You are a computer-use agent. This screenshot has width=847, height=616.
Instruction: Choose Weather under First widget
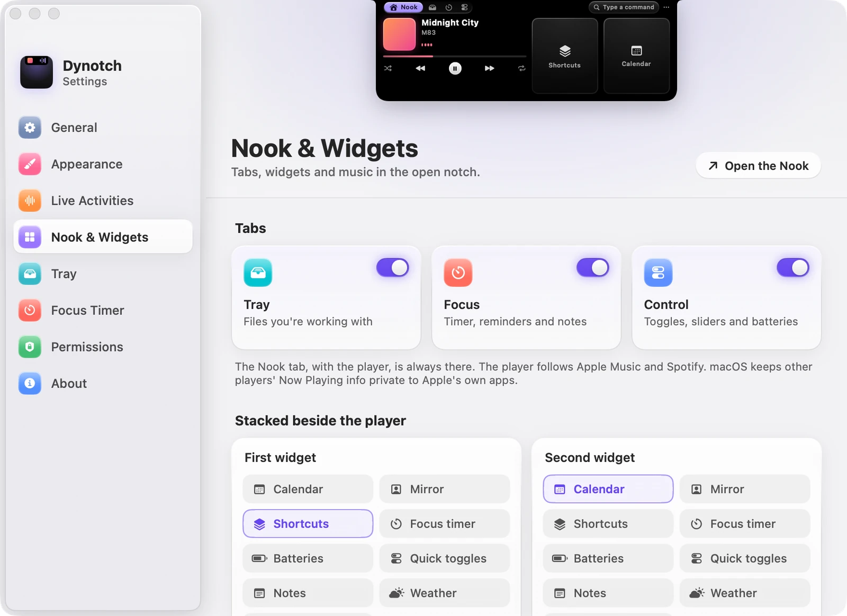tap(445, 593)
